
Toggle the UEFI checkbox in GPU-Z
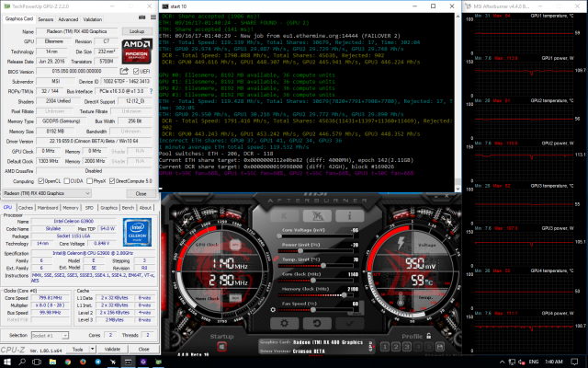tap(136, 72)
